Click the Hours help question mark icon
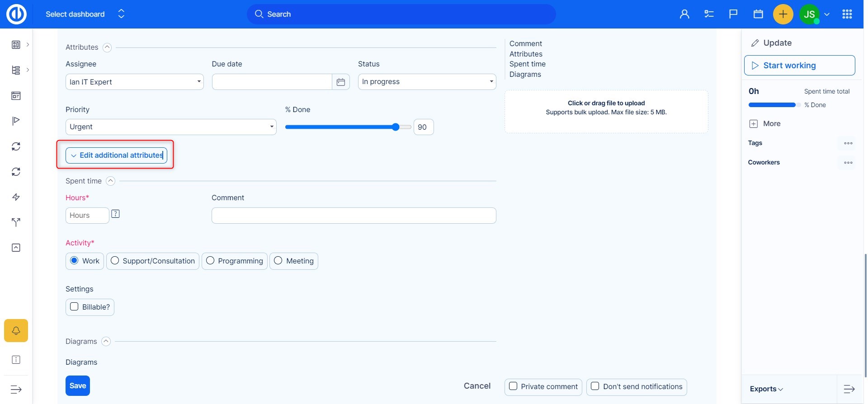 tap(116, 214)
